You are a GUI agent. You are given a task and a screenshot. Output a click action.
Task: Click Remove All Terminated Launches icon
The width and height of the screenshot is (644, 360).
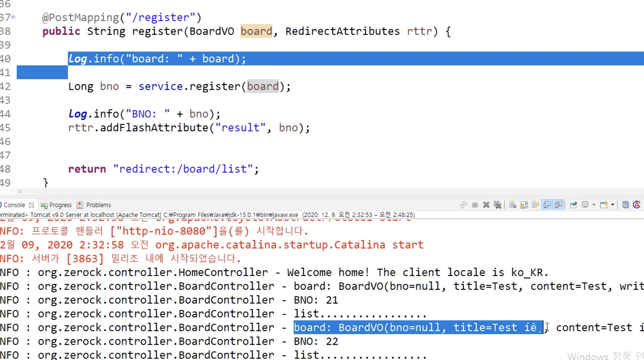click(x=497, y=205)
